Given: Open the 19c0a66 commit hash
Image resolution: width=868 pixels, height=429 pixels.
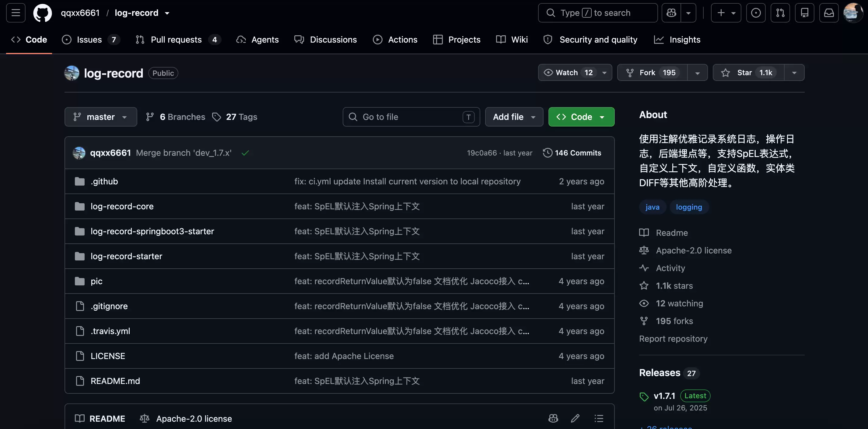Looking at the screenshot, I should (x=482, y=153).
